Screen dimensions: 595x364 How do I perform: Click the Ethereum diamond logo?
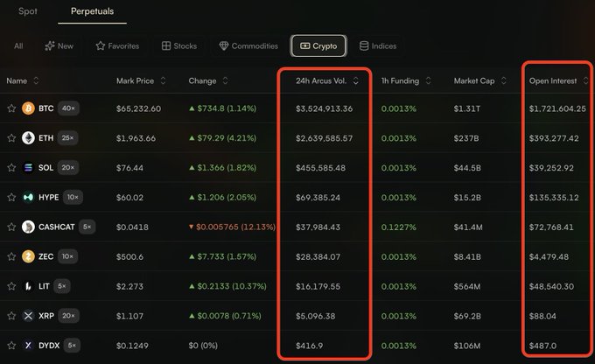tap(28, 138)
